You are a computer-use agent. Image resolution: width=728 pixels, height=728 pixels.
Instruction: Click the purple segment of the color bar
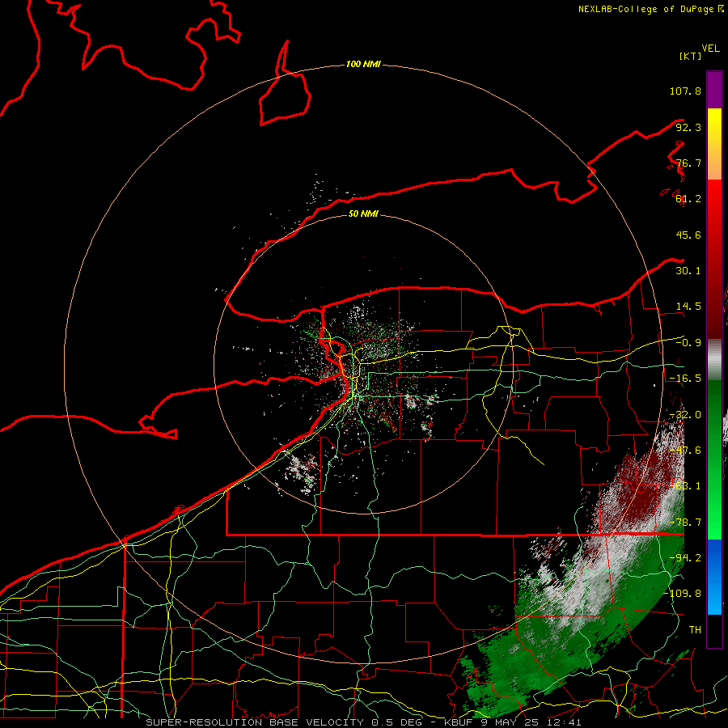click(714, 90)
